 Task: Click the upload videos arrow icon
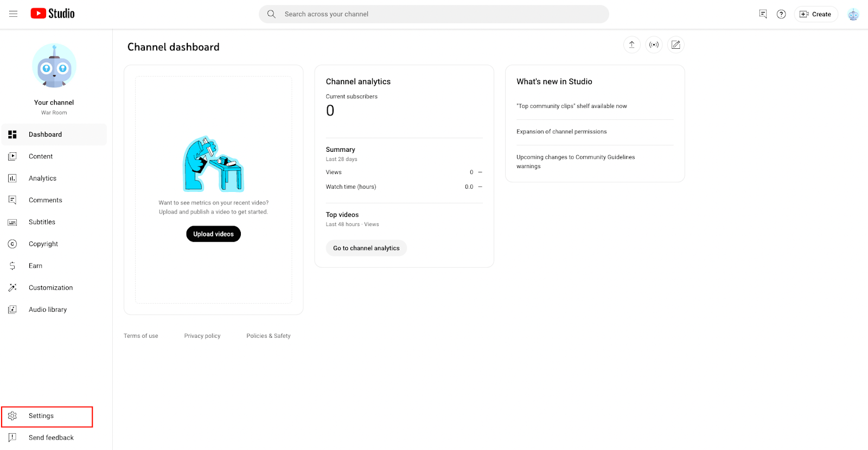point(631,45)
